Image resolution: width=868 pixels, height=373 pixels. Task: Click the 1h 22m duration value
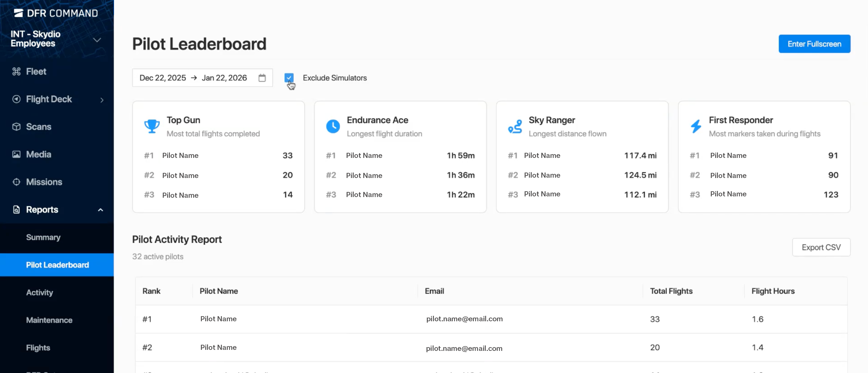pyautogui.click(x=461, y=195)
